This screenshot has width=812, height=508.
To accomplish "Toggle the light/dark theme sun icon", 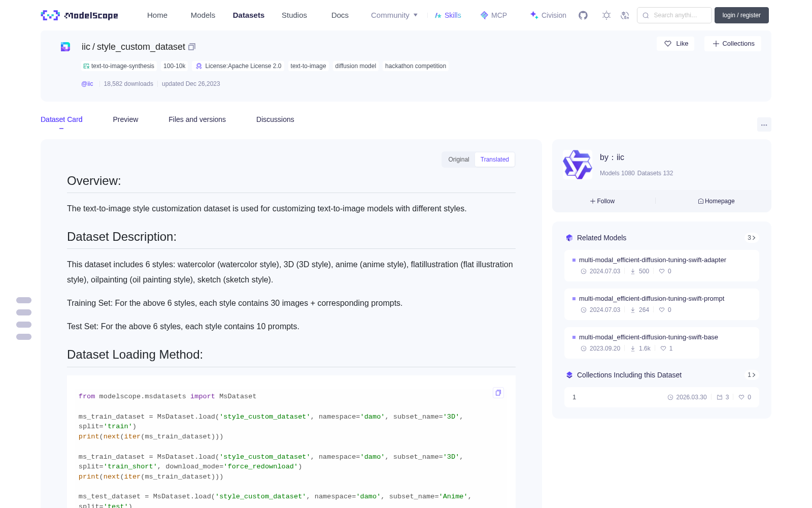I will point(606,15).
